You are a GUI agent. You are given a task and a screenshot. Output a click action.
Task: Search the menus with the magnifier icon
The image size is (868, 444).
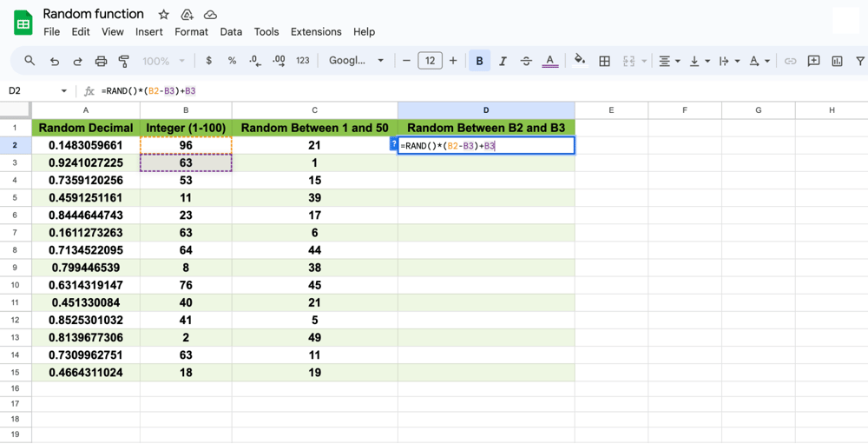point(30,61)
